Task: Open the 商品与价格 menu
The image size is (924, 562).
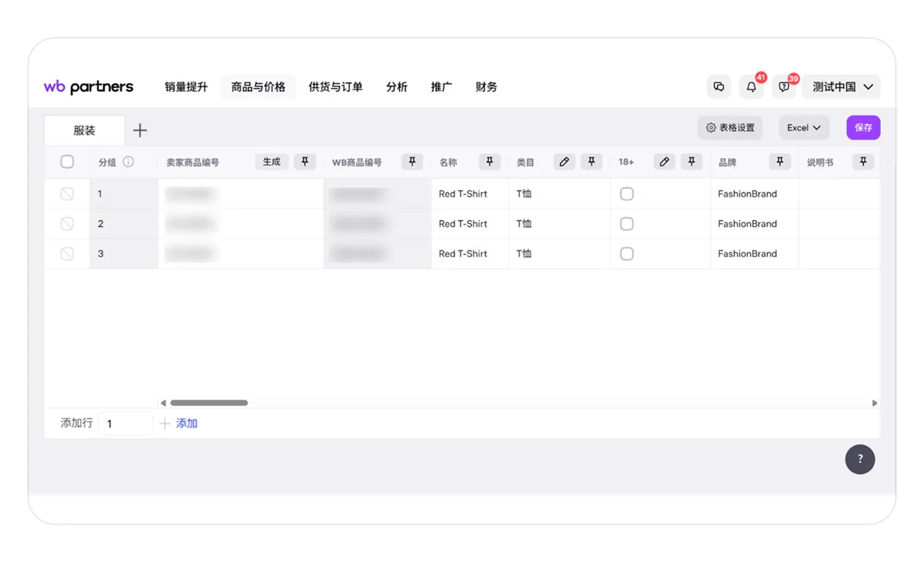Action: 258,87
